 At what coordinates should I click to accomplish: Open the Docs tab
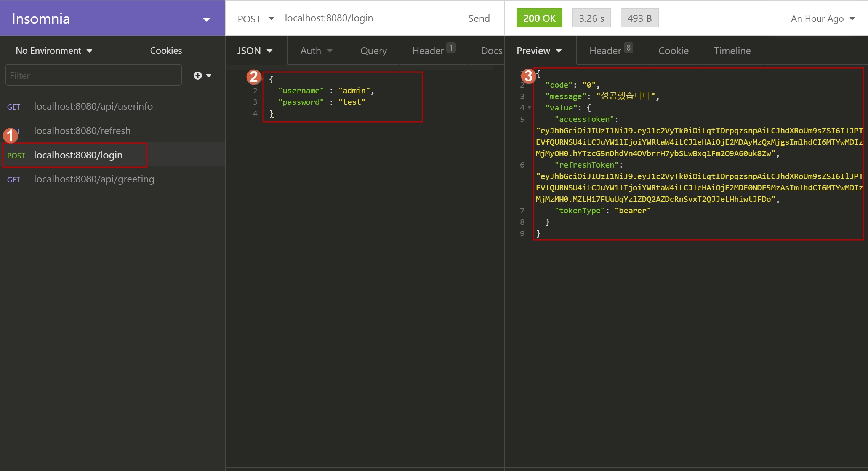click(491, 51)
